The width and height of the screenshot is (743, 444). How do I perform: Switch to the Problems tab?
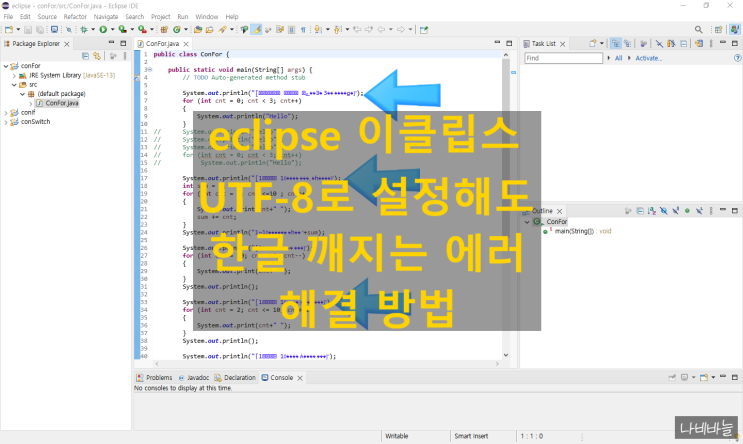(x=154, y=378)
